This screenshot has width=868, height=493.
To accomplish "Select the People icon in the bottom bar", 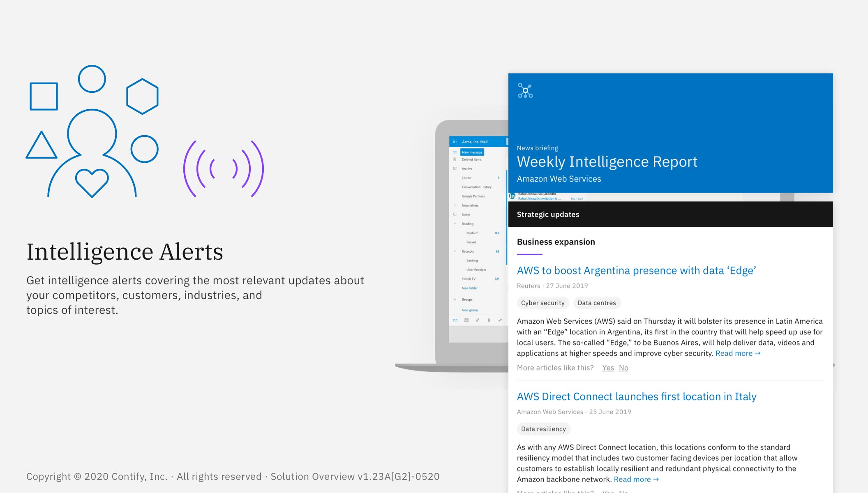I will [x=478, y=320].
